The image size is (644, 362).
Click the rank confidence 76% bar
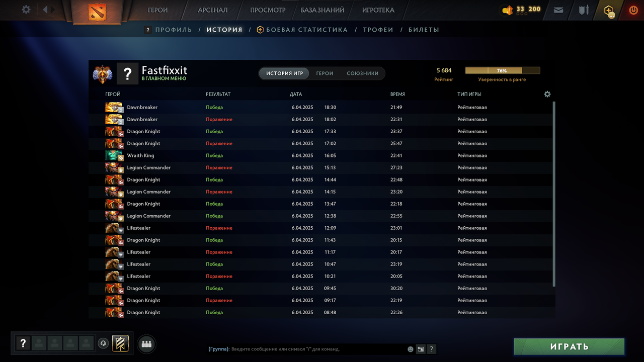click(x=502, y=70)
